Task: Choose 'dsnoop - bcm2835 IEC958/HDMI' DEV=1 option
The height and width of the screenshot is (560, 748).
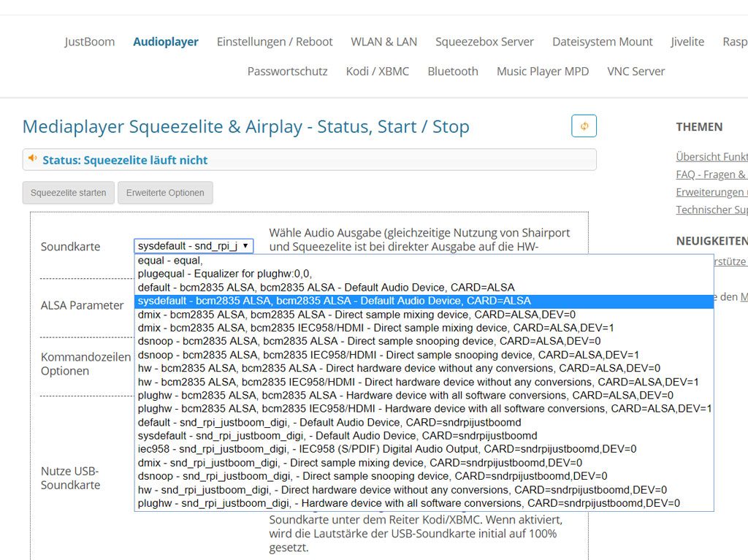Action: pos(424,355)
